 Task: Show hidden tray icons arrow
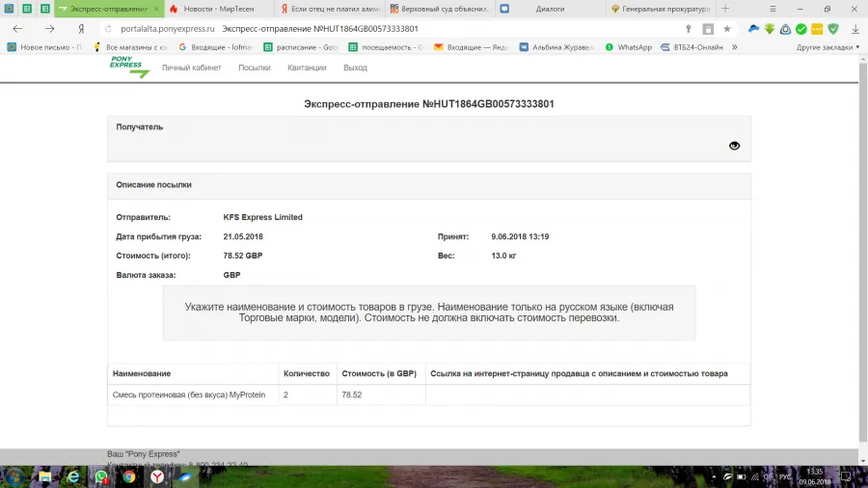pyautogui.click(x=714, y=477)
